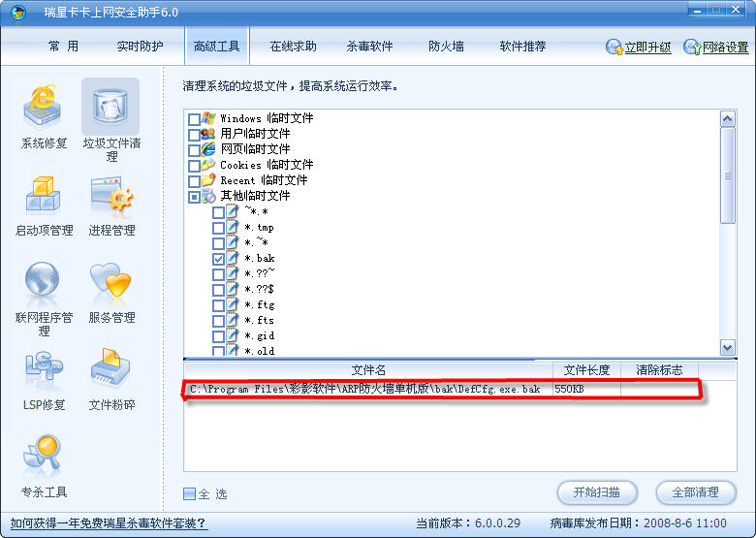
Task: Click the *.old list entry
Action: (x=259, y=351)
